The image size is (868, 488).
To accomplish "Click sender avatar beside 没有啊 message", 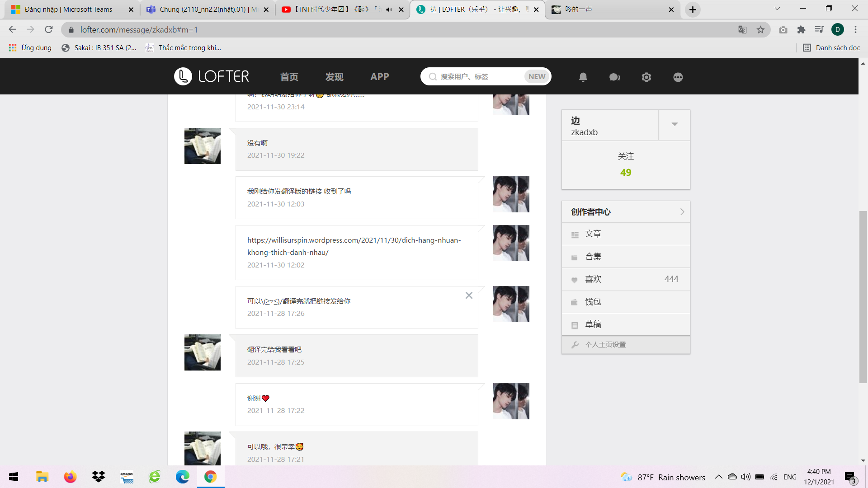I will click(x=203, y=146).
